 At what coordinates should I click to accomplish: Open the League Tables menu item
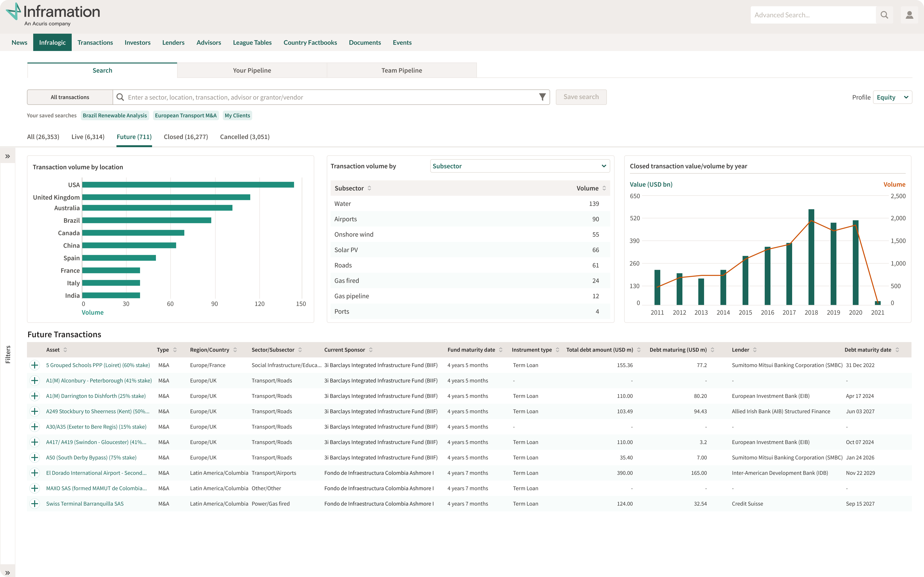pos(252,42)
